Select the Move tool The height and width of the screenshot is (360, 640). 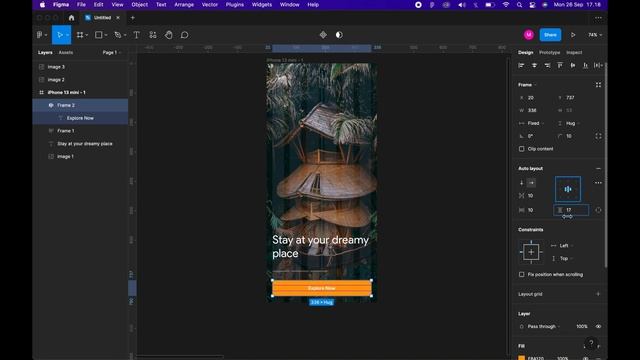click(60, 35)
